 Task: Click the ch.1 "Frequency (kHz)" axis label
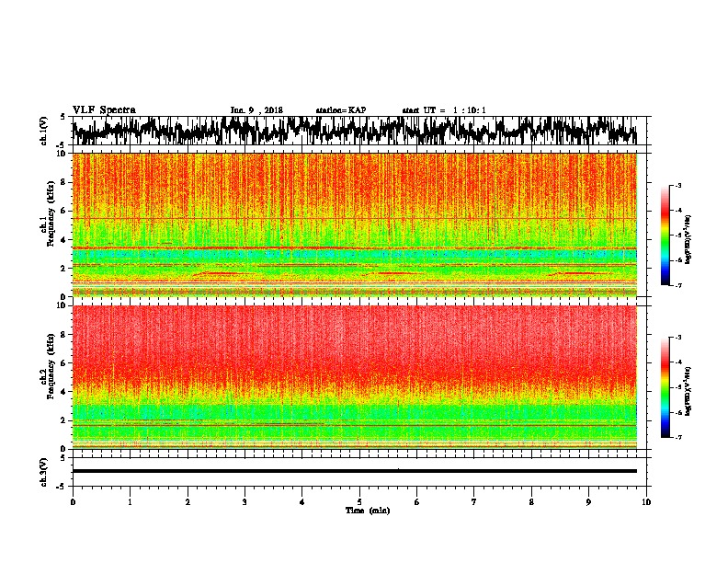click(51, 213)
